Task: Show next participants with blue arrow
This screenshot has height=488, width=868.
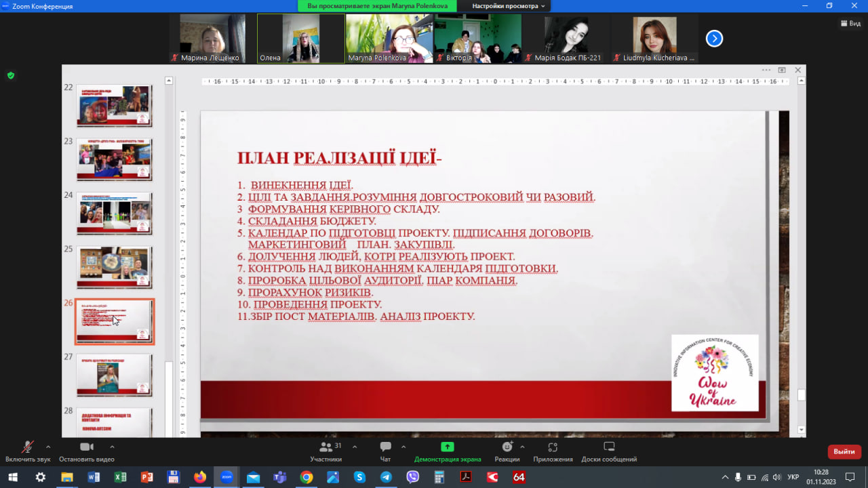Action: (x=714, y=39)
